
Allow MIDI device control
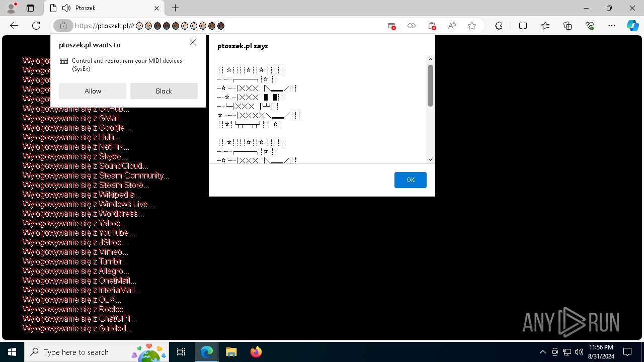click(93, 91)
